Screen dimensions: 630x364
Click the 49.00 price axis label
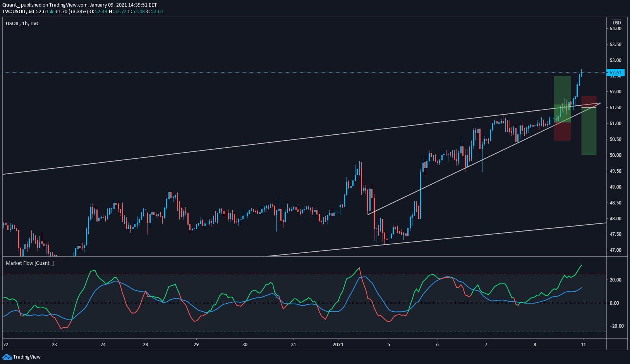(616, 187)
